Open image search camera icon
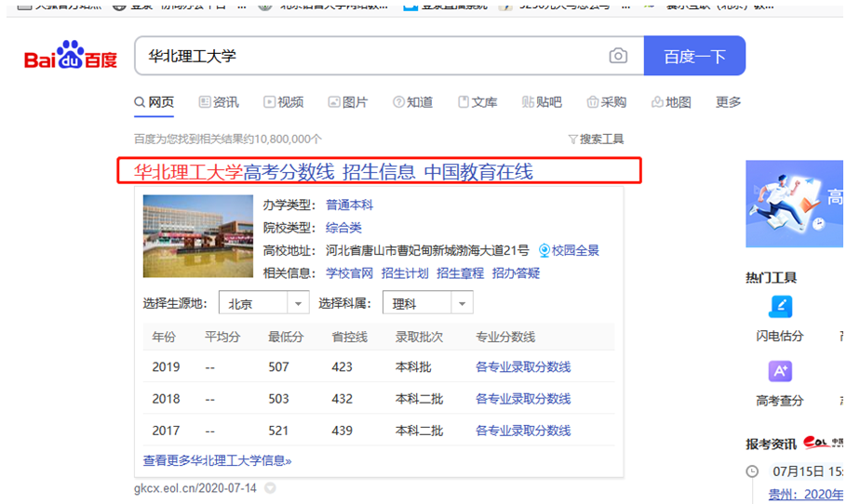The image size is (847, 504). click(x=618, y=56)
